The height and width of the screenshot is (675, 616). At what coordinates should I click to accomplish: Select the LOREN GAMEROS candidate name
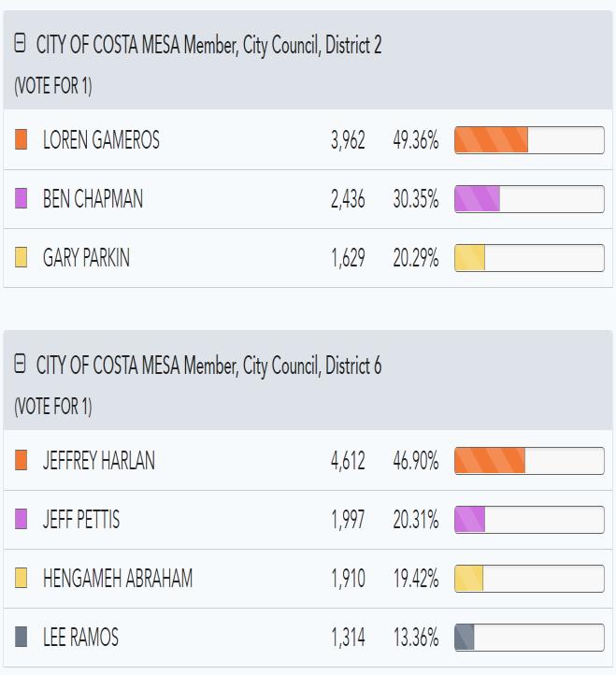[101, 140]
